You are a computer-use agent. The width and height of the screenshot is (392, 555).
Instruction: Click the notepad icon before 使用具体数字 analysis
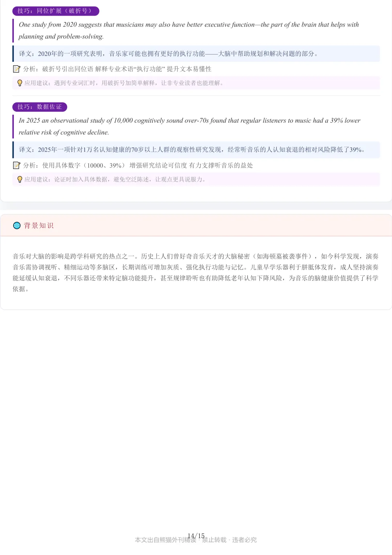[x=17, y=165]
